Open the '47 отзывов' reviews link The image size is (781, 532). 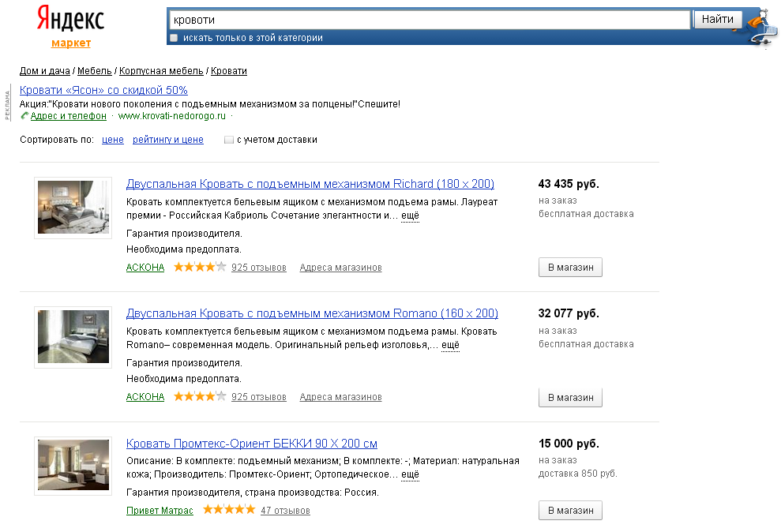coord(285,510)
